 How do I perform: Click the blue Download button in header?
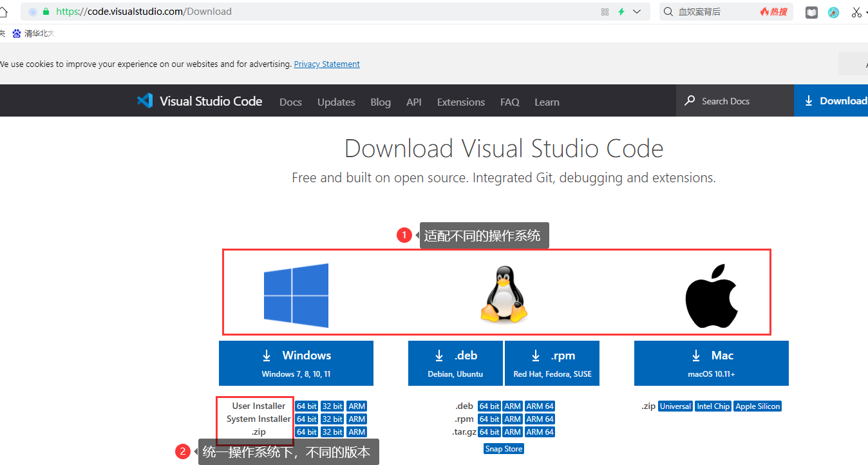pos(831,100)
